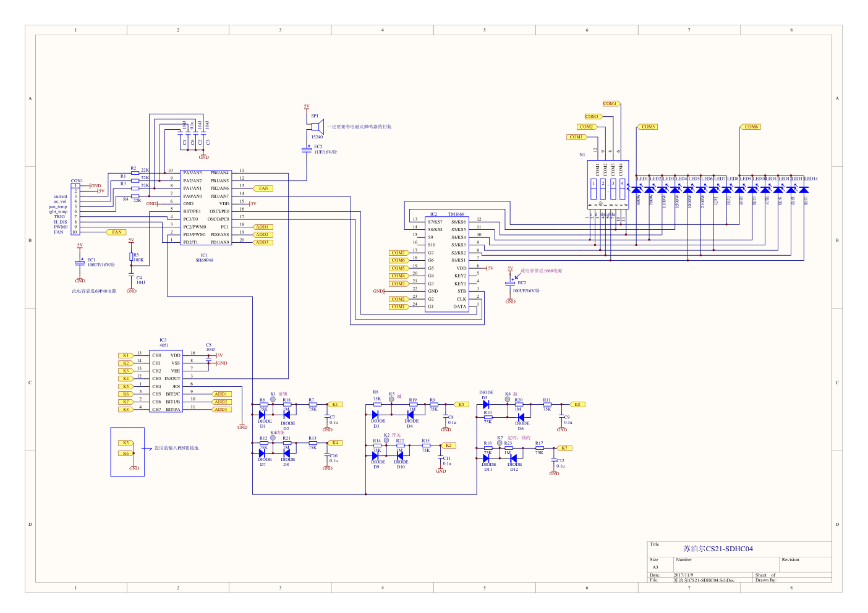Click the D1 diode symbol
Image resolution: width=868 pixels, height=613 pixels.
(262, 415)
